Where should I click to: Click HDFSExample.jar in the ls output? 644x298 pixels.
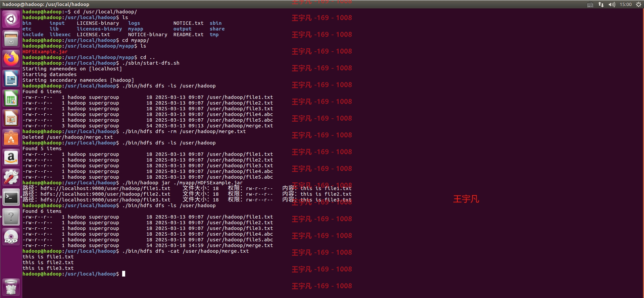coord(45,52)
